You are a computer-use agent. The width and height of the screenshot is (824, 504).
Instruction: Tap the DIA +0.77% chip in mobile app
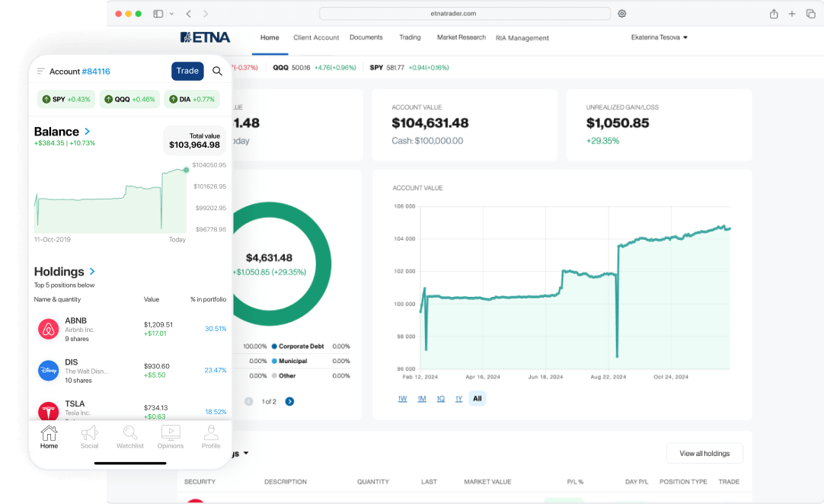click(x=192, y=99)
